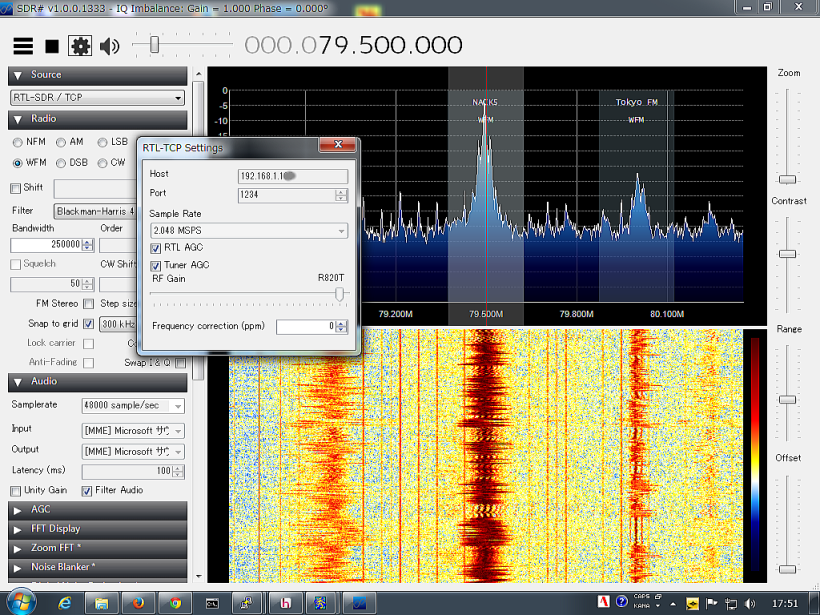Open the main hamburger menu
Viewport: 820px width, 615px height.
click(23, 46)
